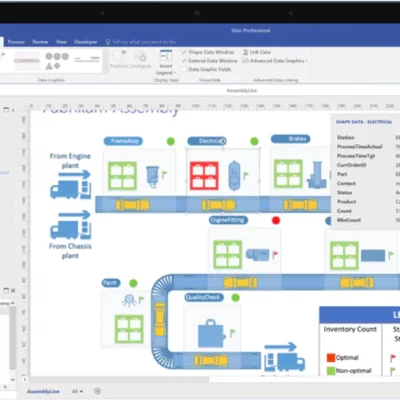Add a new page with plus icon
This screenshot has height=400, width=400.
(x=97, y=391)
